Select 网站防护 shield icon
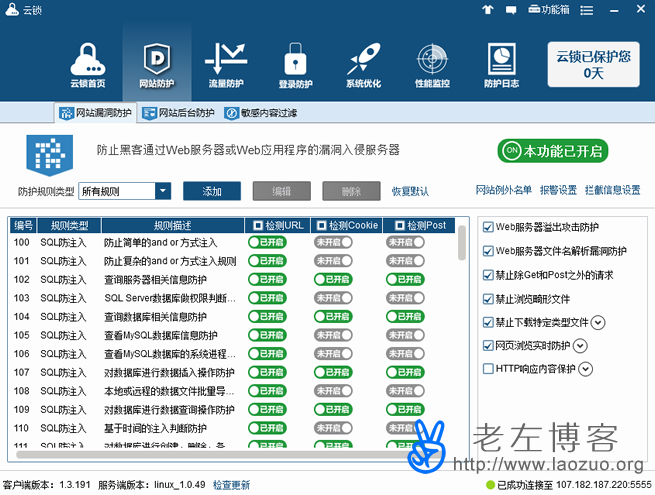 (x=157, y=65)
